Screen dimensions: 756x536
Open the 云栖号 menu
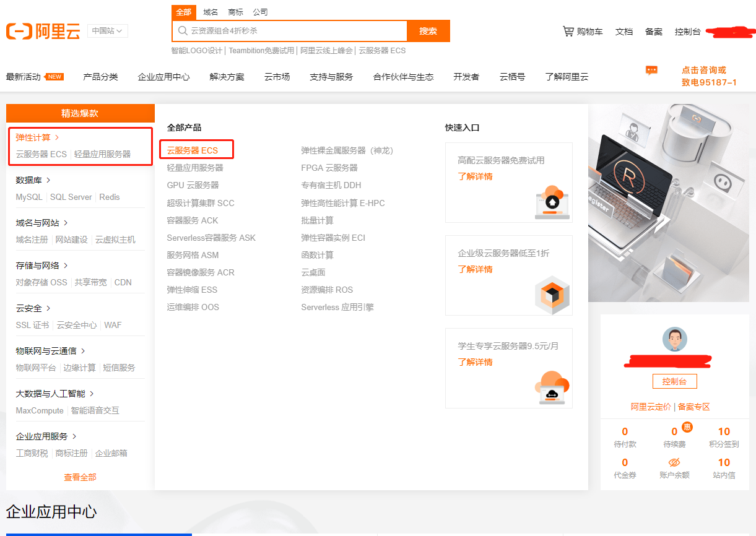click(512, 77)
